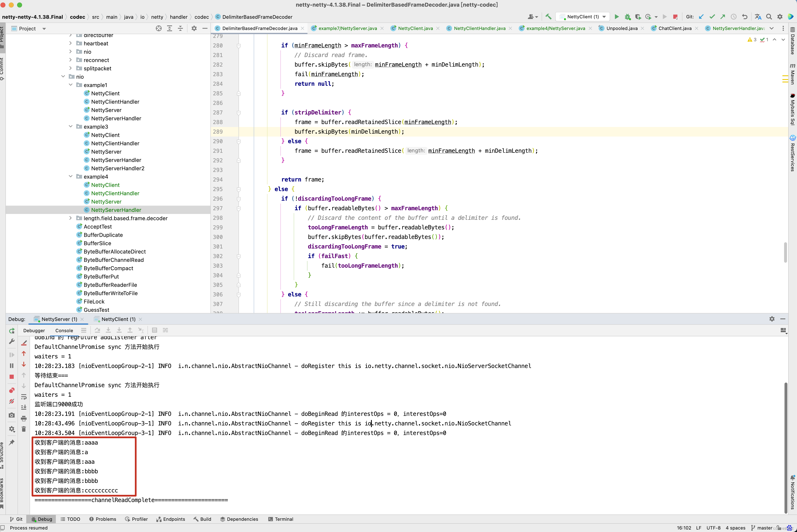Open Search Everywhere magnifier icon

point(769,17)
